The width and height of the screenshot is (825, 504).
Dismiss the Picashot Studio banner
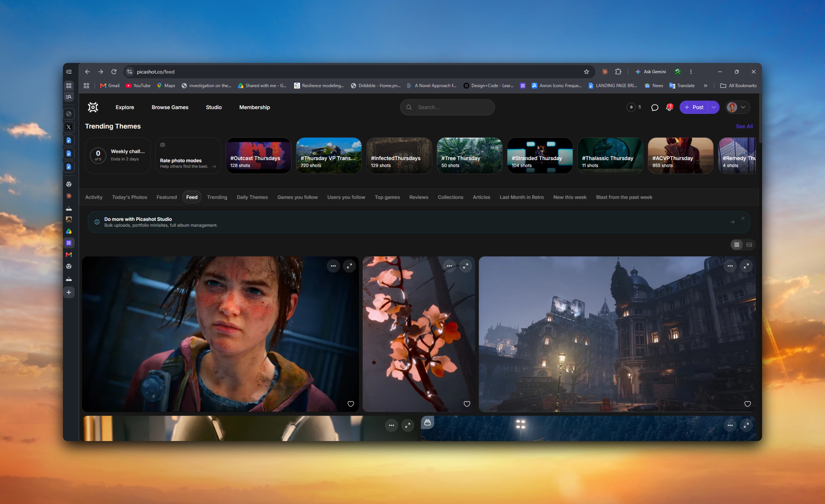click(743, 218)
